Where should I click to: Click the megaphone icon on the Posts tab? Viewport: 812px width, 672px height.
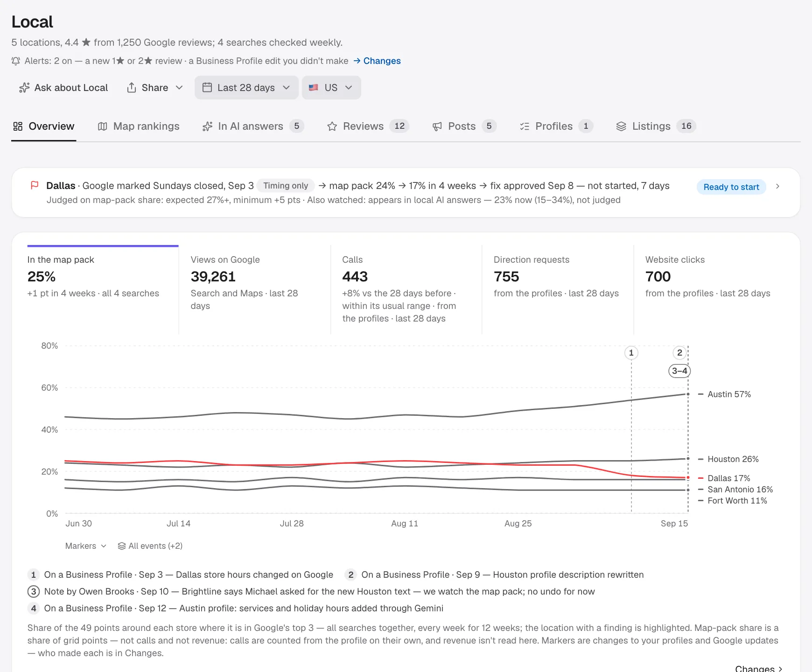pos(437,126)
